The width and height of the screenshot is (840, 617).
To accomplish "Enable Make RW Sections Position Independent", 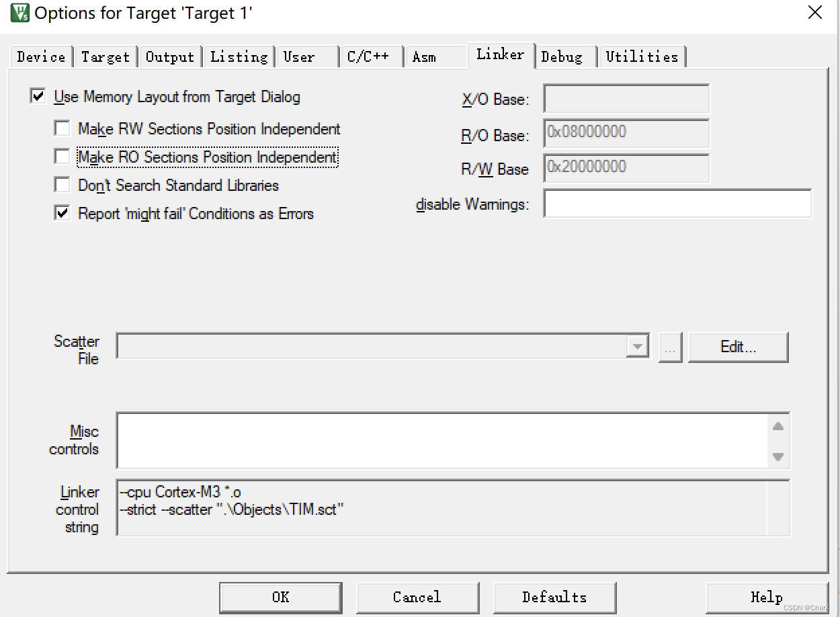I will (x=62, y=128).
